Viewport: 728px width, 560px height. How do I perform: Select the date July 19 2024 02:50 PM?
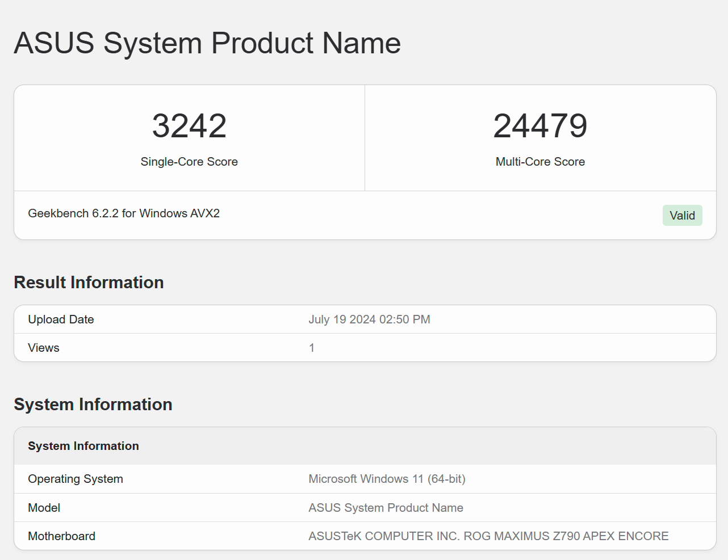click(x=369, y=319)
